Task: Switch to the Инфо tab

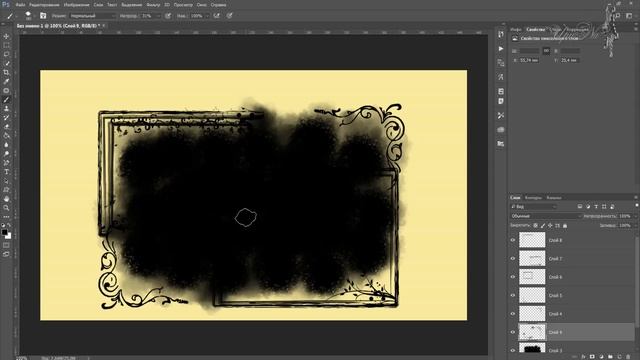Action: [x=516, y=29]
